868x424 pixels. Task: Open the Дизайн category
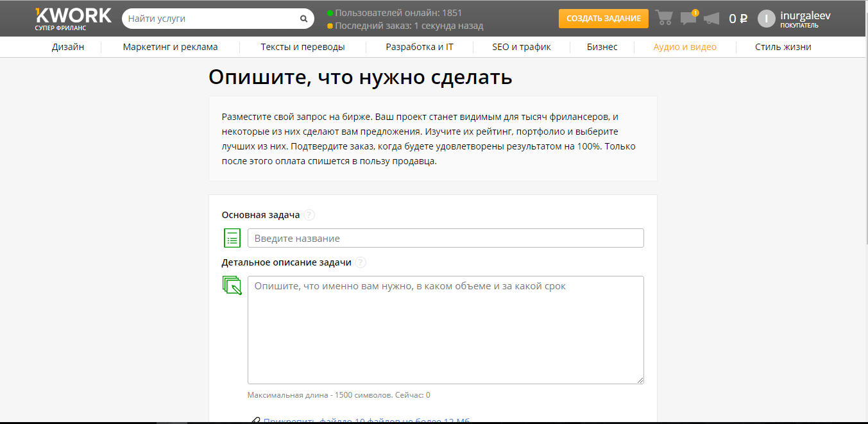(x=68, y=47)
